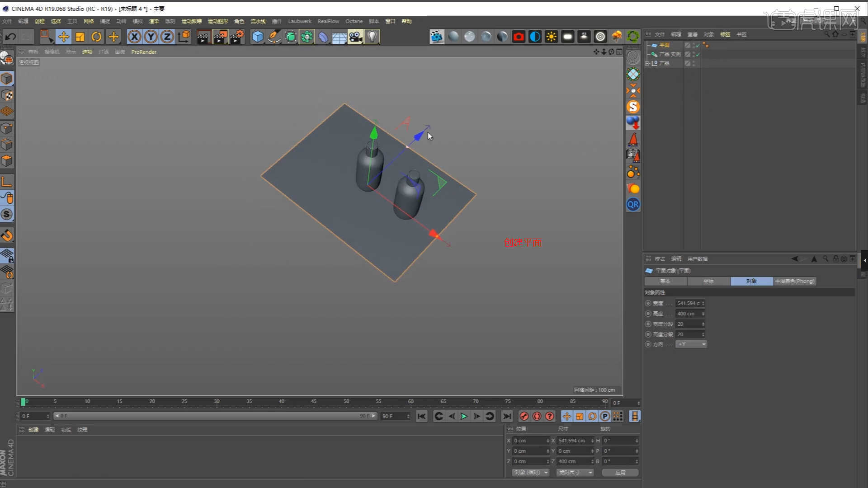Add Octane daylight sun icon
Viewport: 868px width, 488px height.
click(x=551, y=37)
